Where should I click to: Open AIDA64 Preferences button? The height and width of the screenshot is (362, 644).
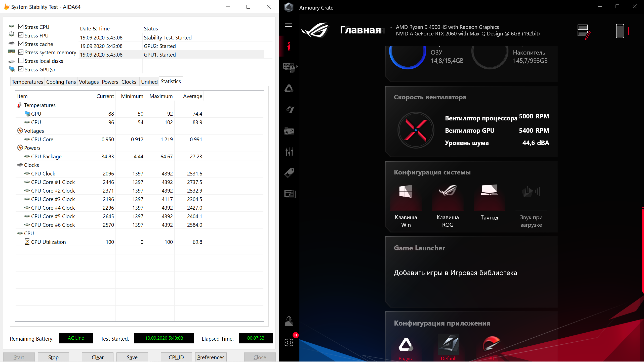[x=211, y=357]
